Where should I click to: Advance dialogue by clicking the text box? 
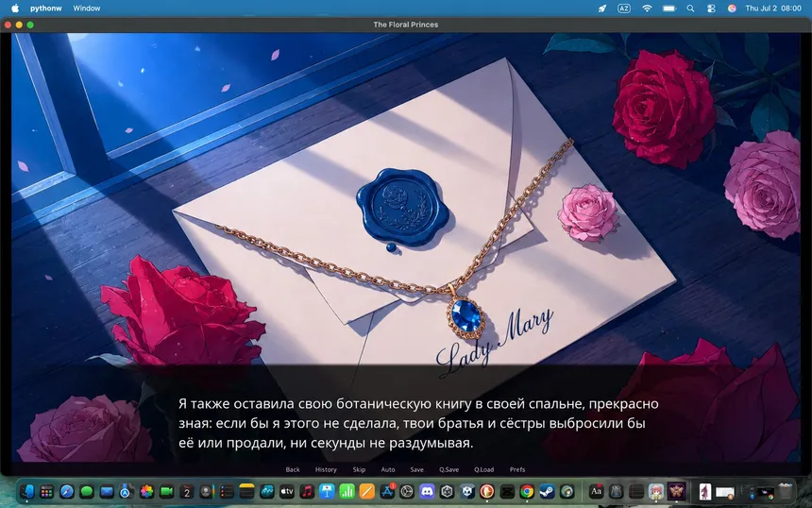click(406, 414)
